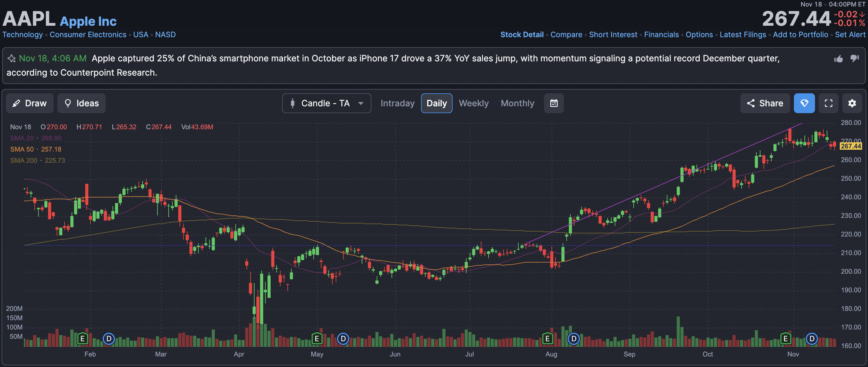Click the Draw button
This screenshot has height=367, width=868.
click(x=30, y=103)
